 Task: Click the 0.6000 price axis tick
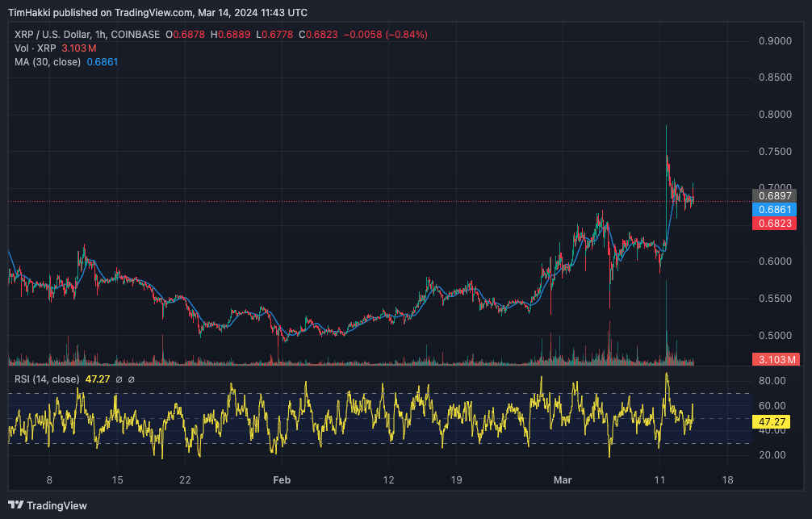coord(775,262)
